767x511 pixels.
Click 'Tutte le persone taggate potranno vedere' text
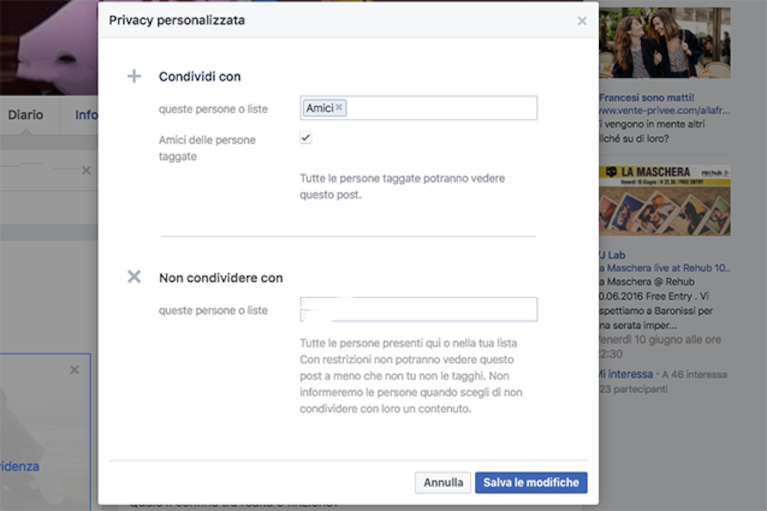tap(402, 178)
